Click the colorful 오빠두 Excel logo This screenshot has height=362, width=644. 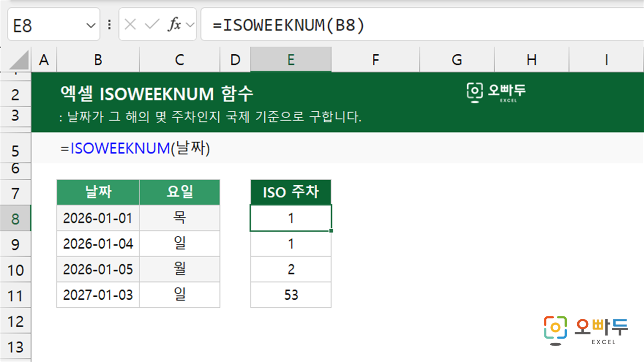tap(586, 330)
